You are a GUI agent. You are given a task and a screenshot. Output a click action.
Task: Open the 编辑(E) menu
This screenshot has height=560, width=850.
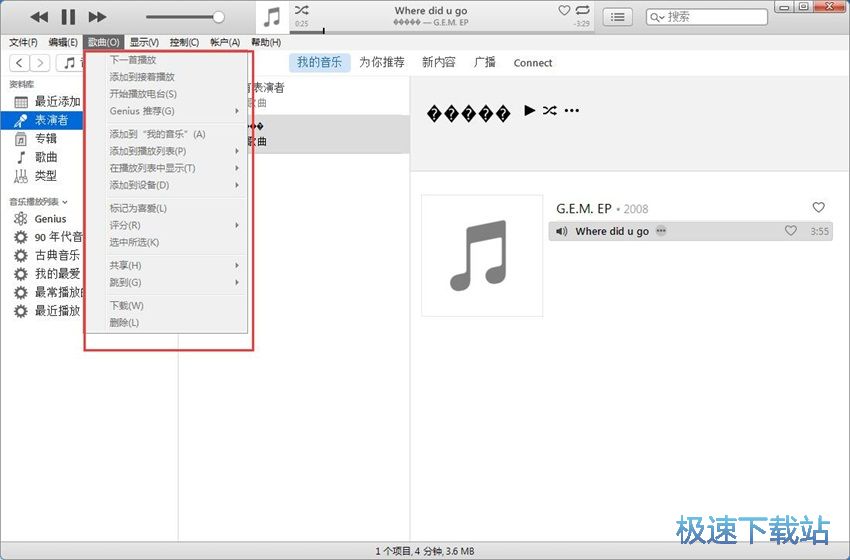click(x=63, y=42)
